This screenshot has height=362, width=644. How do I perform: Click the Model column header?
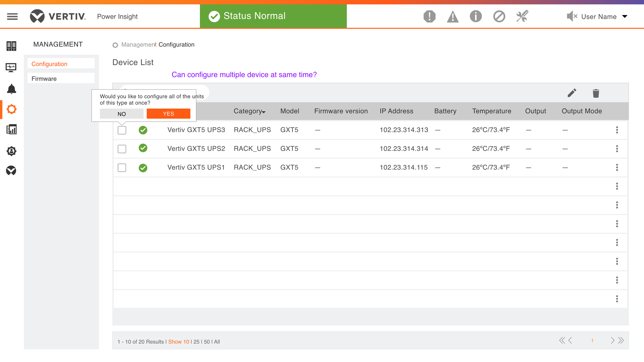[290, 111]
